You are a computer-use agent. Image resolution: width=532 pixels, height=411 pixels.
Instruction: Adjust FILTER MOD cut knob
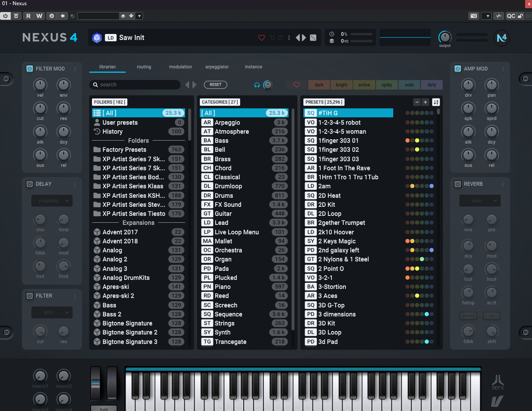(x=40, y=108)
